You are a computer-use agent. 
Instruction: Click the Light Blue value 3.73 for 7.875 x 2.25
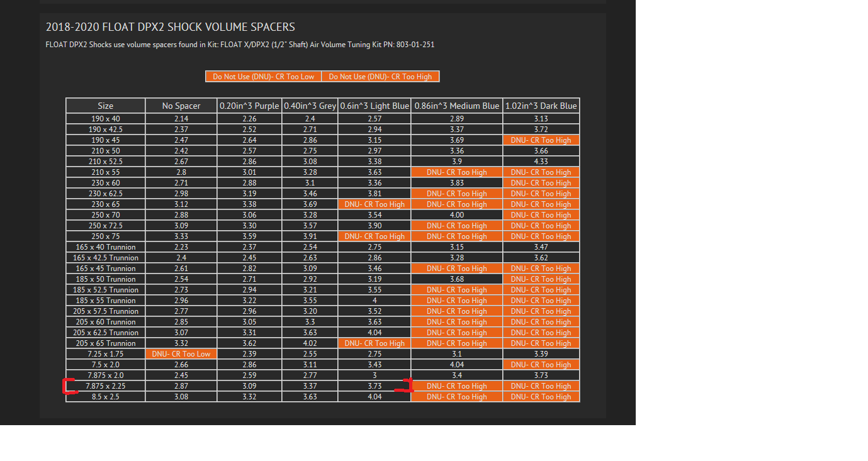(x=375, y=386)
